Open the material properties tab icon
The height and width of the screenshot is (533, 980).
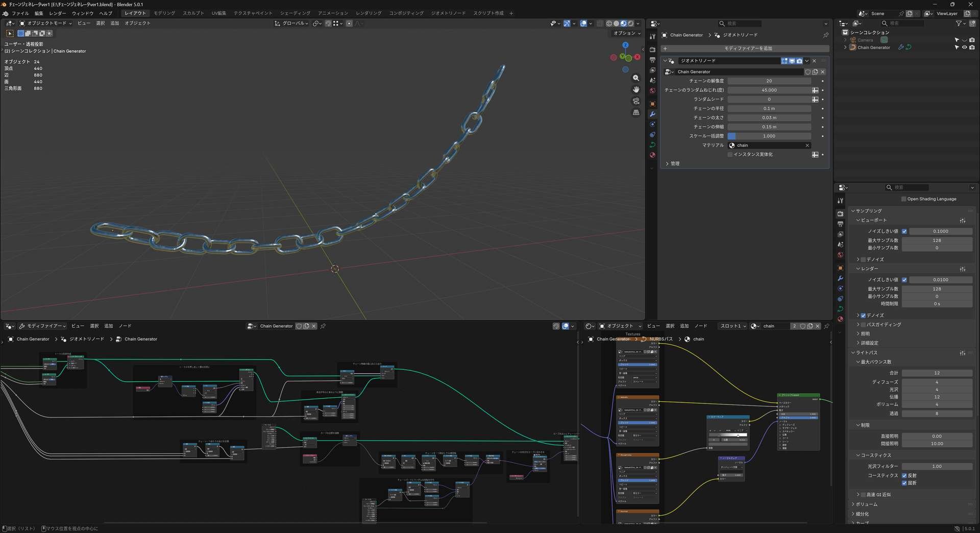652,155
